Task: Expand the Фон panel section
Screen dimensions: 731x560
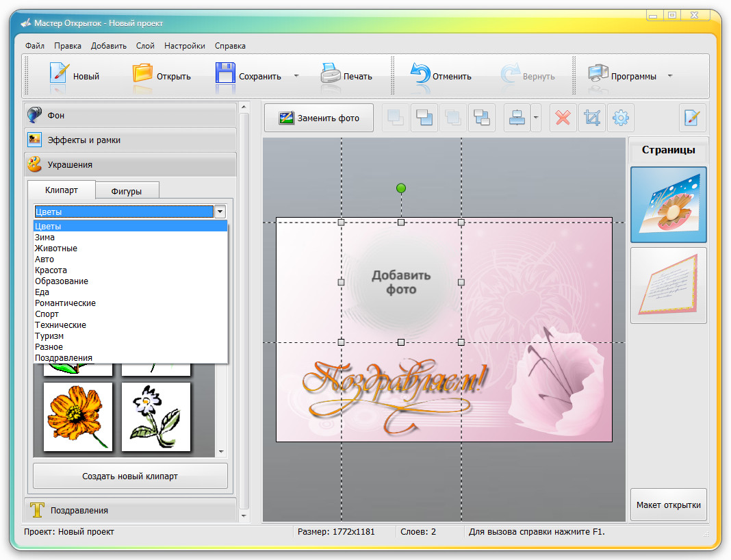Action: pyautogui.click(x=130, y=115)
